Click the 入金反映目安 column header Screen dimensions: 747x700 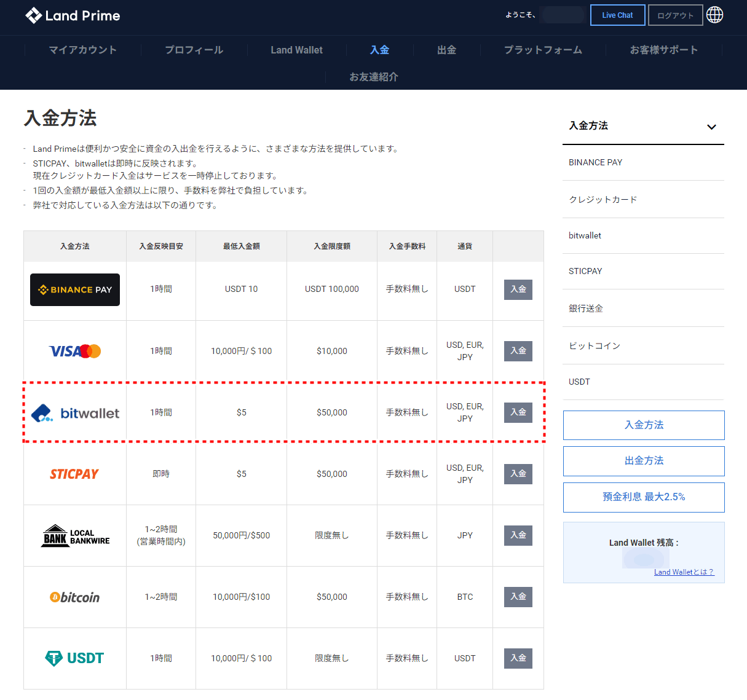[x=161, y=246]
